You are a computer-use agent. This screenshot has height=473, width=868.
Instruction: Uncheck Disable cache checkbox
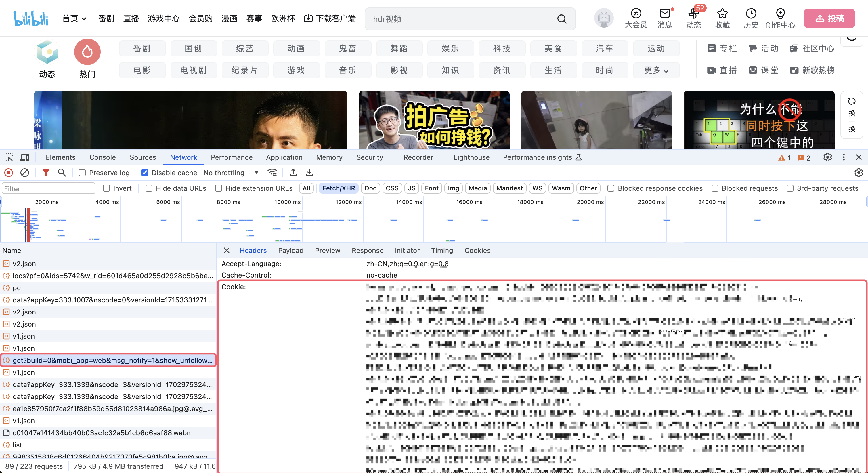pos(145,173)
